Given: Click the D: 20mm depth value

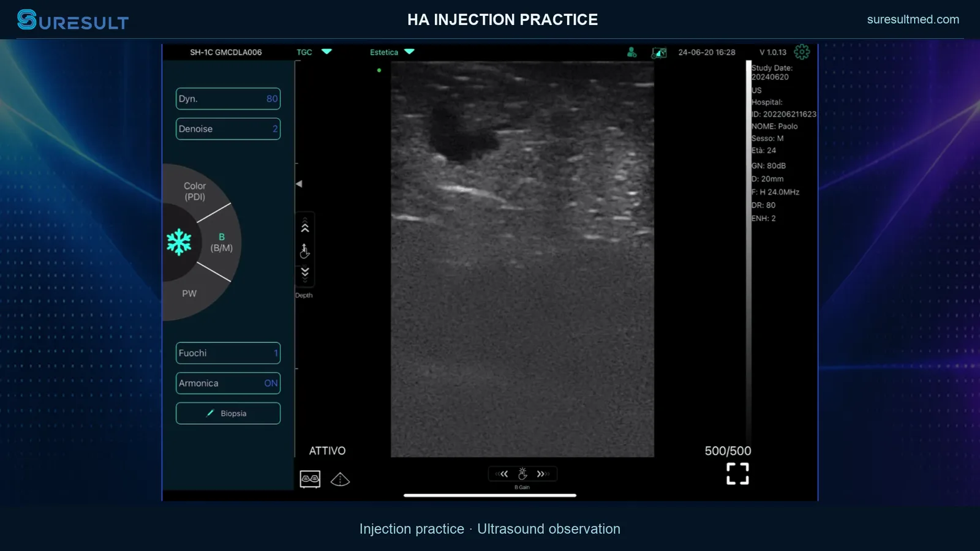Looking at the screenshot, I should [x=767, y=179].
